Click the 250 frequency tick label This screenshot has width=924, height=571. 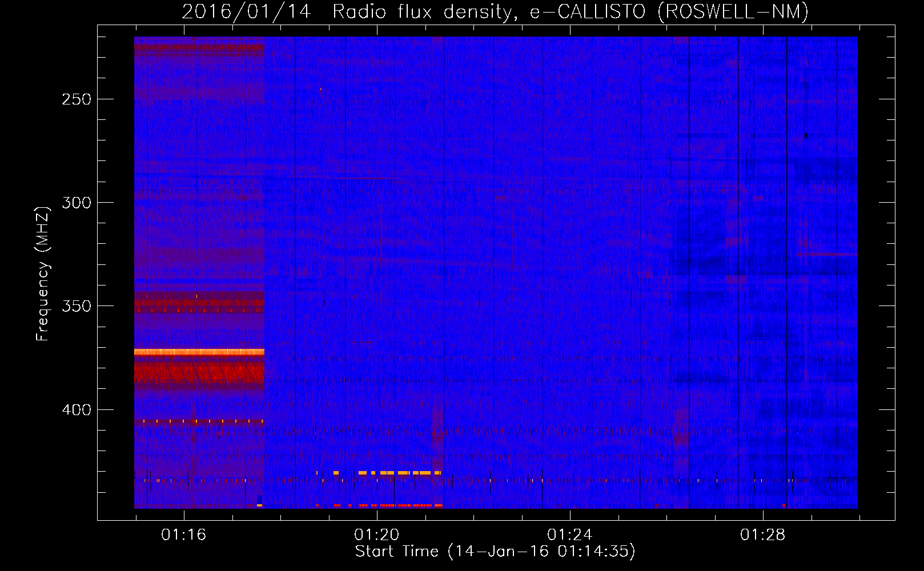coord(77,99)
